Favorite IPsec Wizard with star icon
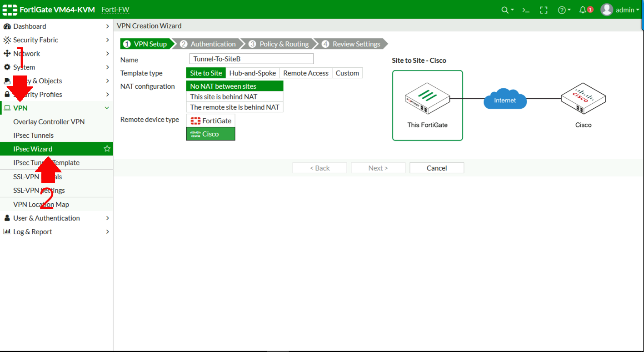644x352 pixels. click(107, 149)
